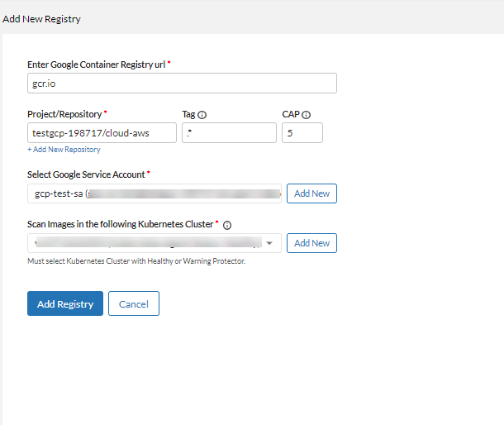Click the Enter Google Container Registry url label
This screenshot has width=504, height=425.
coord(96,64)
